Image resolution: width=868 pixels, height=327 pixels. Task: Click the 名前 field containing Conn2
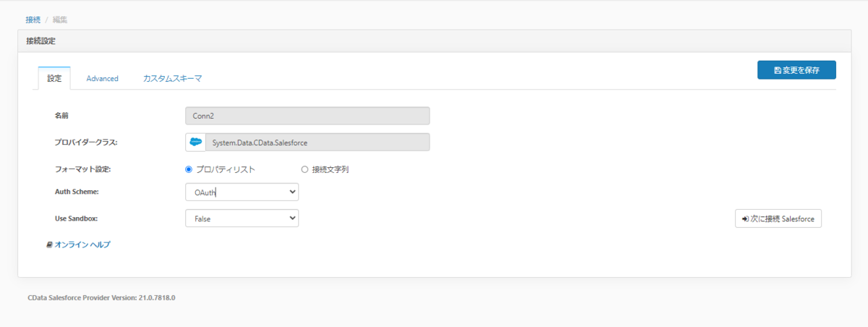pos(307,116)
